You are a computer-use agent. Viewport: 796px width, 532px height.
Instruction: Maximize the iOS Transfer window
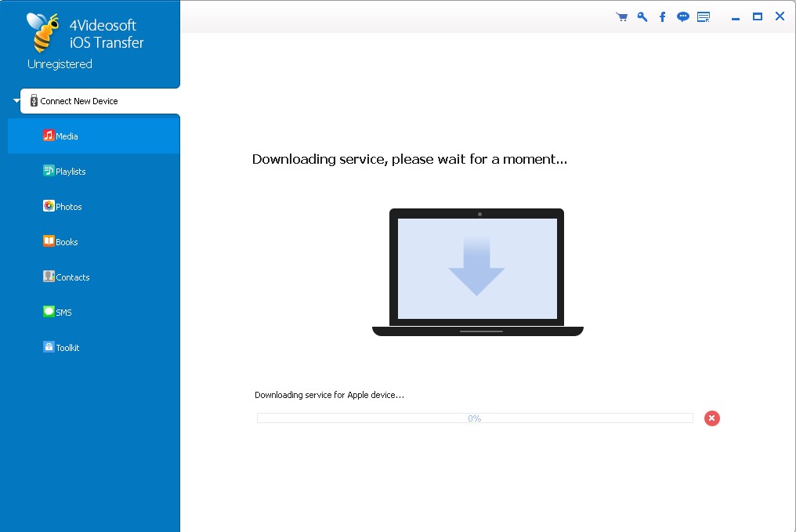[758, 16]
